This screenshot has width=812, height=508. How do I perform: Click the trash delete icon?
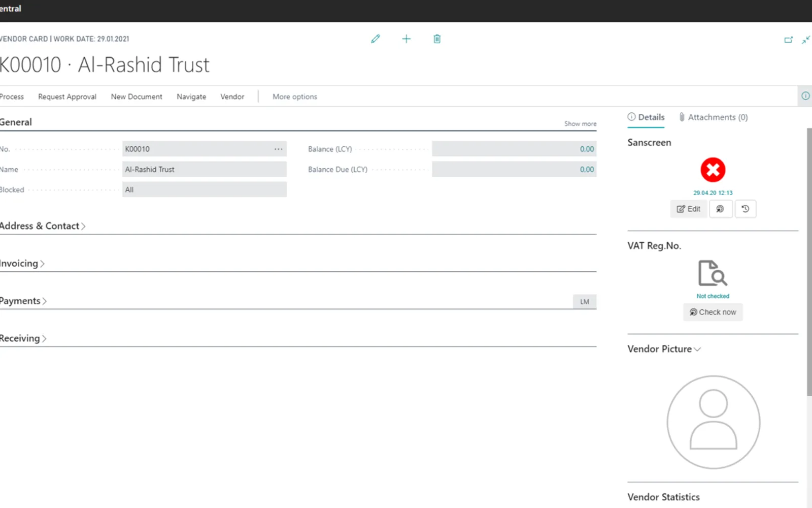click(x=437, y=39)
